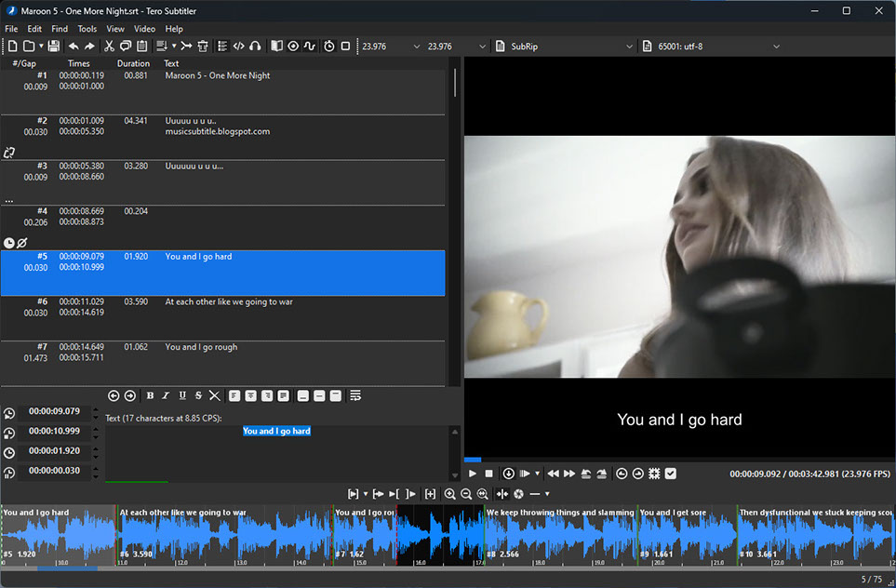896x588 pixels.
Task: Click the video progress bar
Action: click(679, 460)
